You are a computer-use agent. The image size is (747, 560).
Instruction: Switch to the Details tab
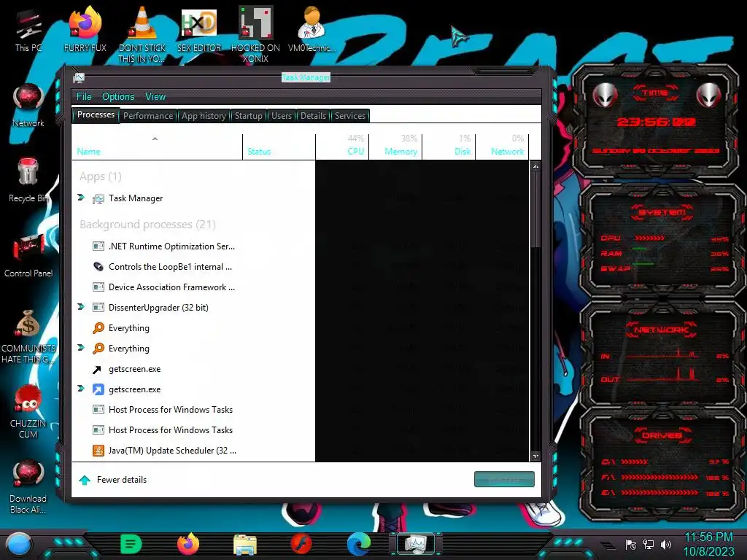pos(313,116)
